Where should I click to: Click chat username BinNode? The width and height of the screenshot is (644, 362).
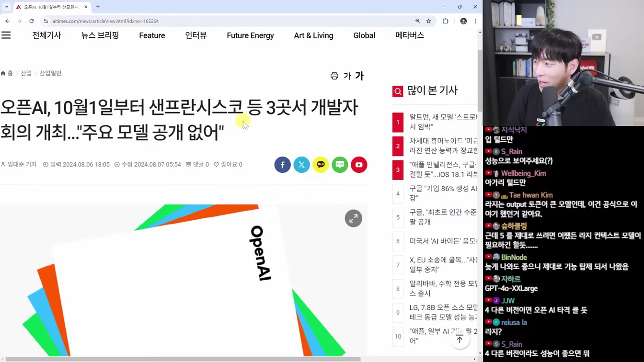[514, 257]
